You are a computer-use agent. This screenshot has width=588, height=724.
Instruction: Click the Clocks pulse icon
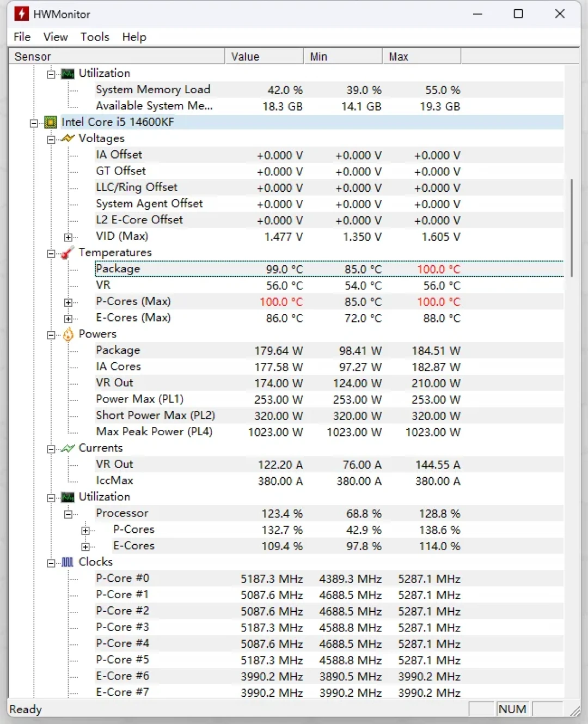tap(68, 562)
